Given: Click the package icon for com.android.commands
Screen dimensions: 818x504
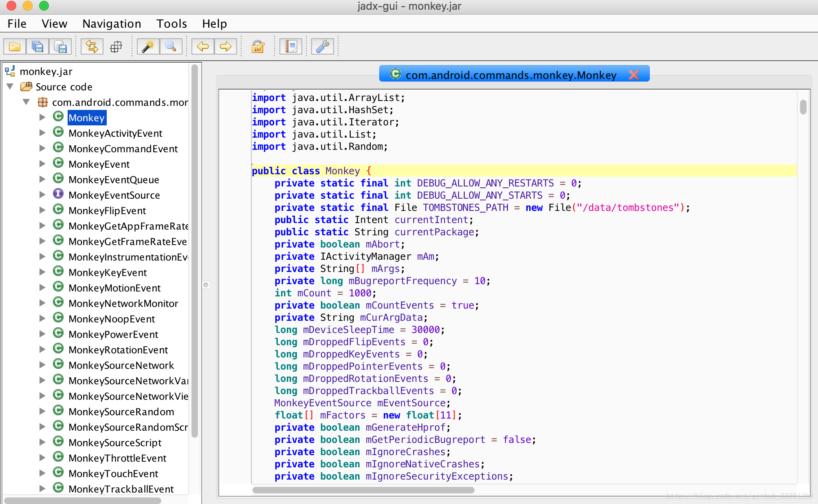Looking at the screenshot, I should click(43, 102).
